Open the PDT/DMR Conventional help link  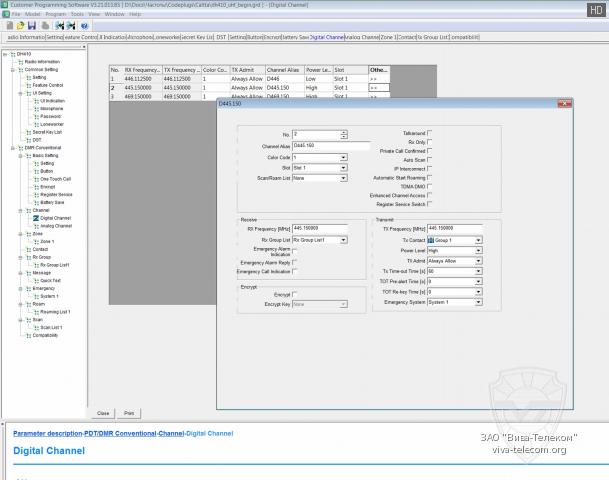coord(120,433)
